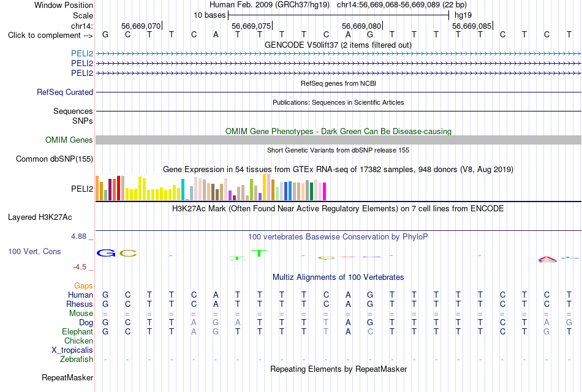Click the 'Human Feb. 2009 (GRCh37/hg19)' header text

click(270, 5)
